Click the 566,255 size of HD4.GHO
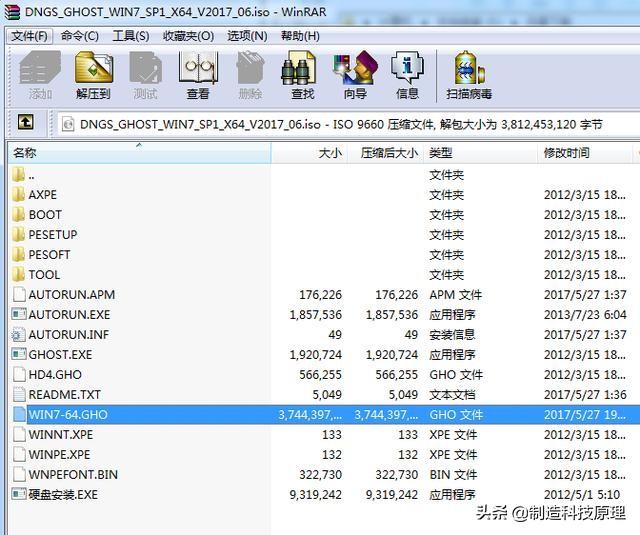This screenshot has height=535, width=640. tap(320, 374)
